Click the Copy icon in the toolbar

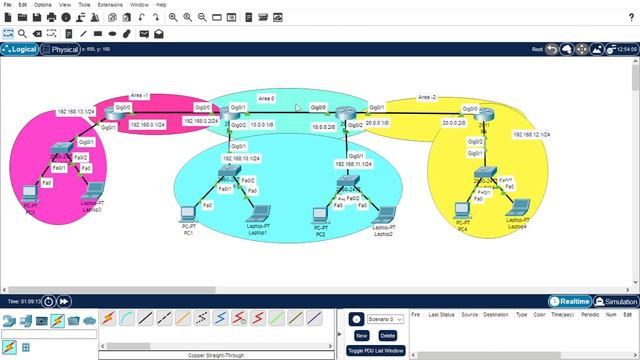[112, 18]
